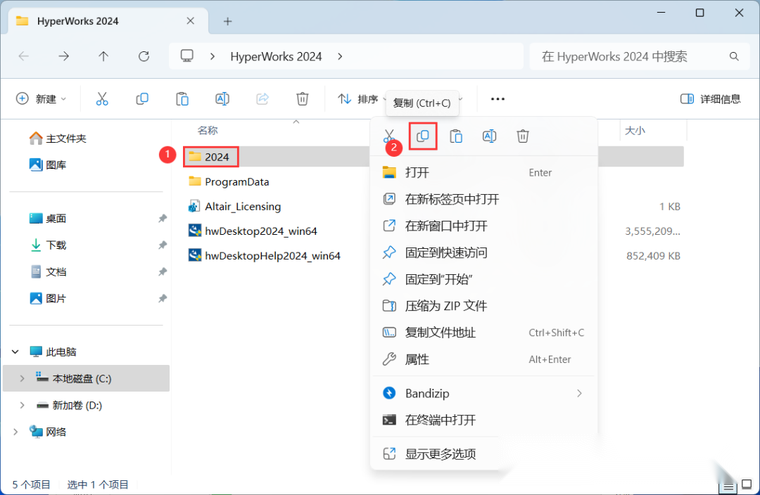Click the toolbar Rename icon

click(222, 99)
